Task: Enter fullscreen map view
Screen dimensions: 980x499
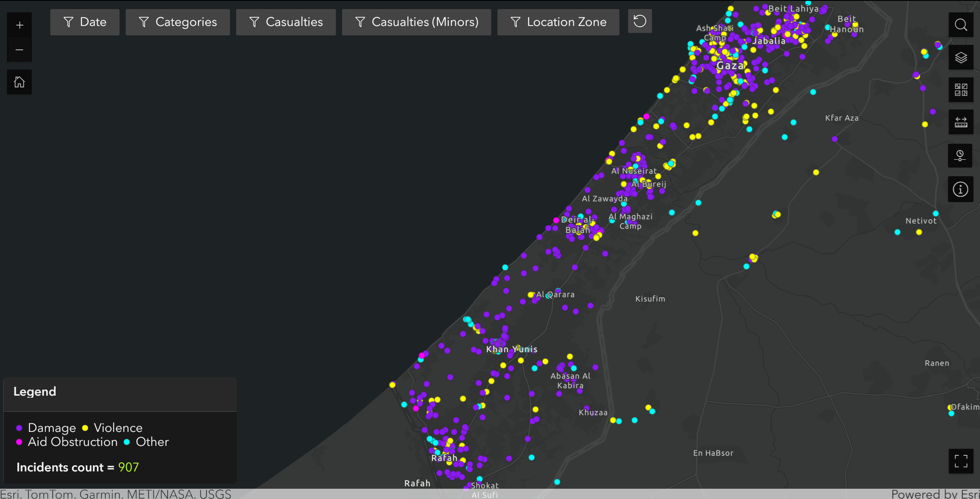Action: click(962, 462)
